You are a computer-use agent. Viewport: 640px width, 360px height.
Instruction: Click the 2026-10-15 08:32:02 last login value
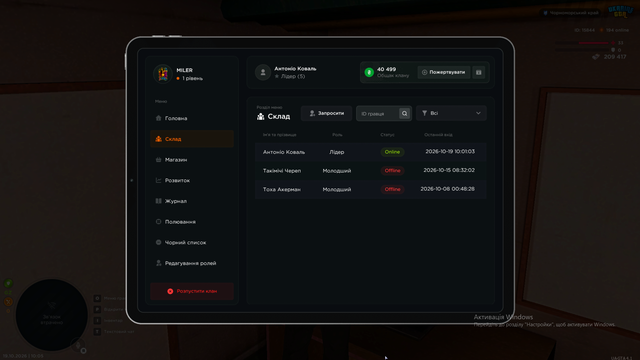449,170
